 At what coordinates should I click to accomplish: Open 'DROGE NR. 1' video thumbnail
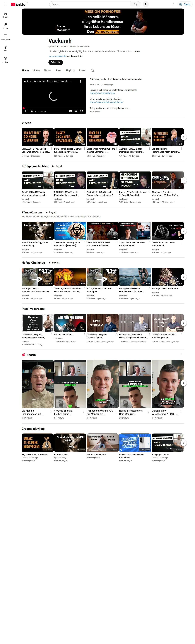point(103,137)
